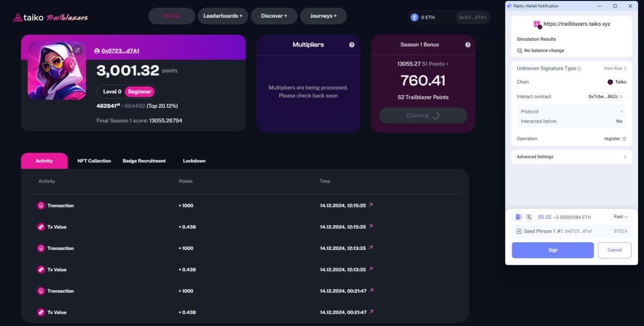Click Unknown Signature Type info icon
The width and height of the screenshot is (644, 326).
coord(579,69)
